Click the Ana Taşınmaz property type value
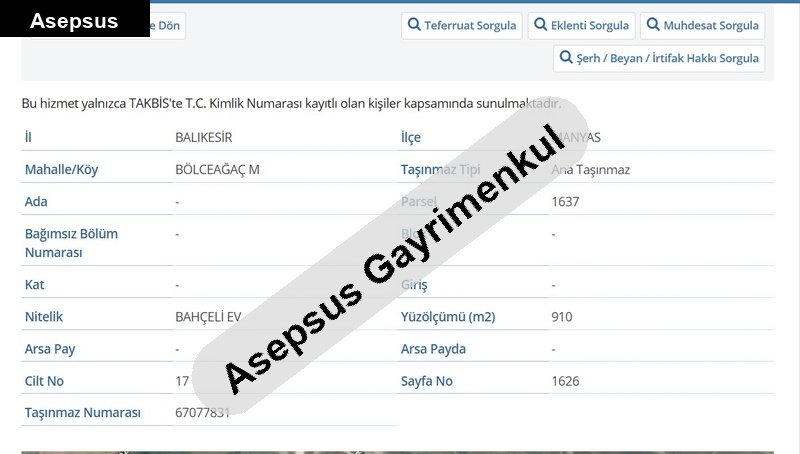The width and height of the screenshot is (800, 454). click(592, 169)
